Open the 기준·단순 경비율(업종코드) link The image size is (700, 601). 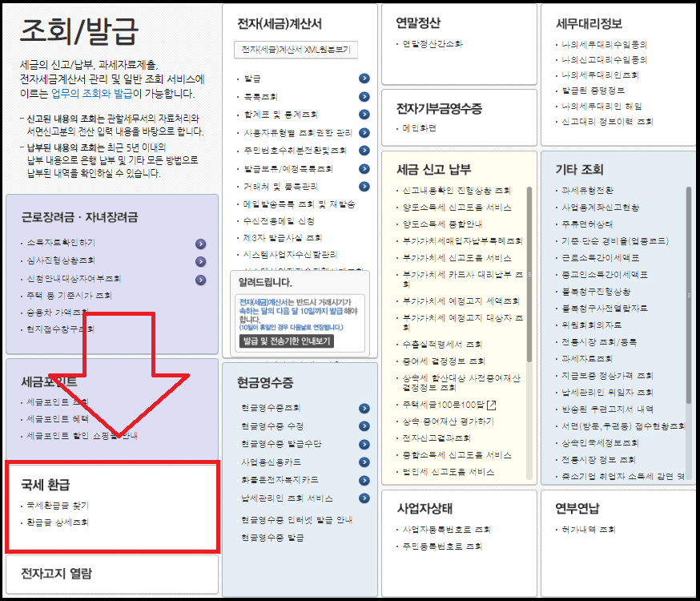click(615, 241)
